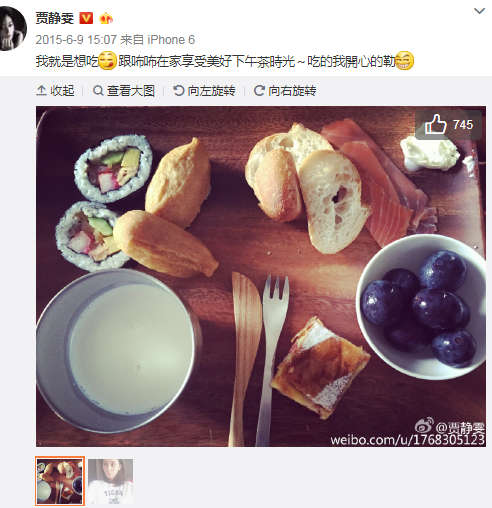492x508 pixels.
Task: Select the second selfie thumbnail
Action: 111,481
